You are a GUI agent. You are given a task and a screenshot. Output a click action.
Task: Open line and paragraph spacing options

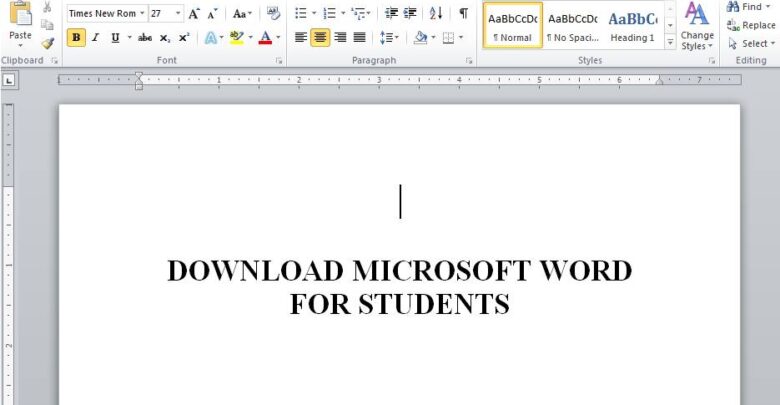pos(389,37)
